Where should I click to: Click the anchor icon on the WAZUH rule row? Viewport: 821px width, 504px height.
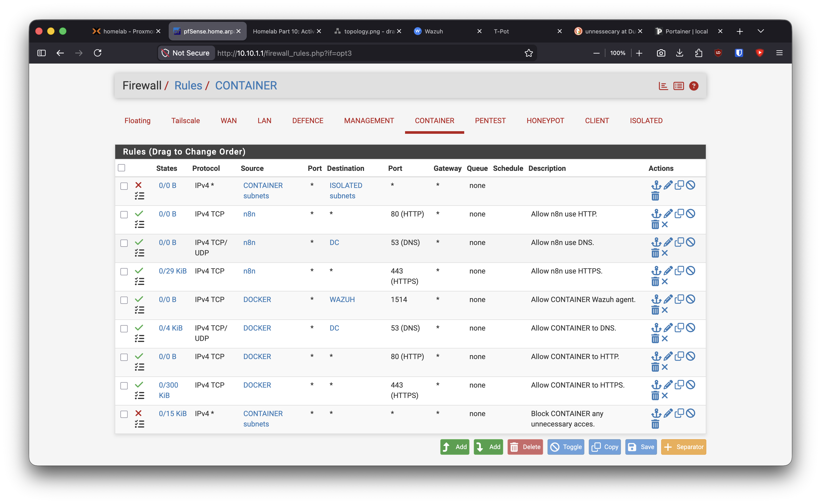(x=656, y=299)
